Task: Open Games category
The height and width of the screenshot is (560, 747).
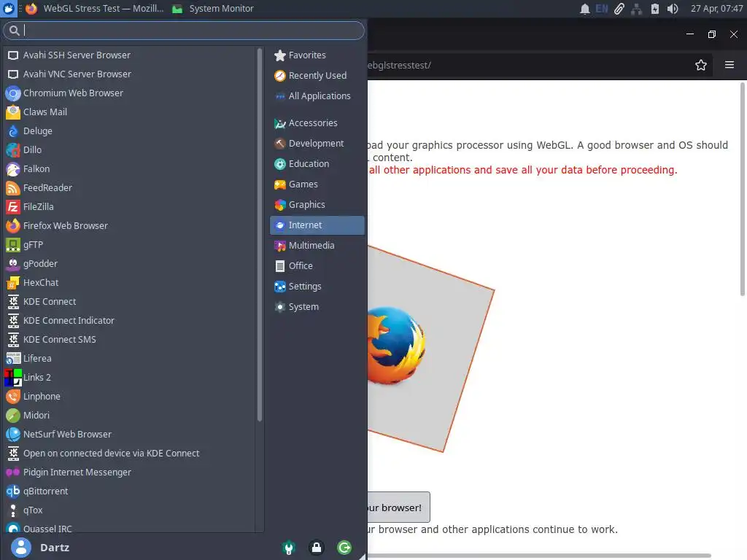Action: click(317, 184)
